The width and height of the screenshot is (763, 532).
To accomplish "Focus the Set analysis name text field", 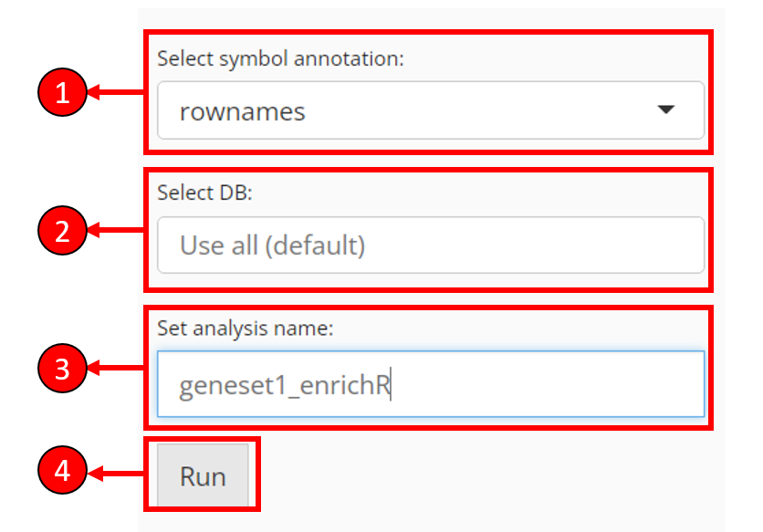I will coord(431,384).
